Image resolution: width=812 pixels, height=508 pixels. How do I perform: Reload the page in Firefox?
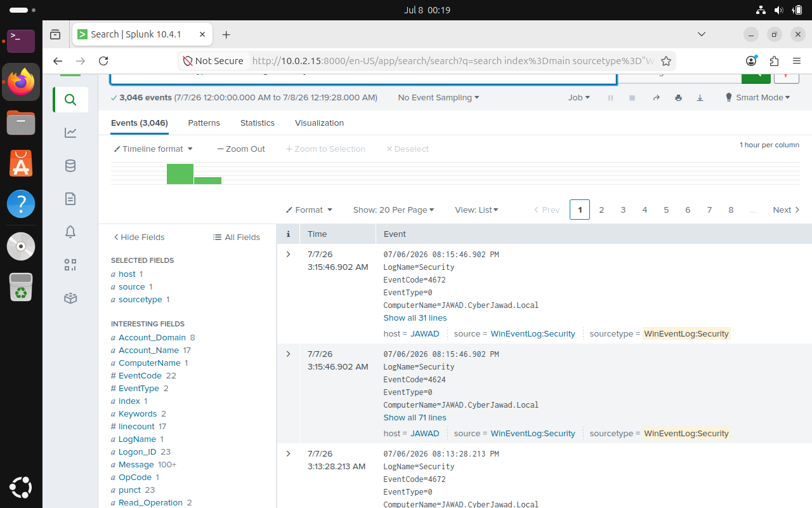[103, 61]
